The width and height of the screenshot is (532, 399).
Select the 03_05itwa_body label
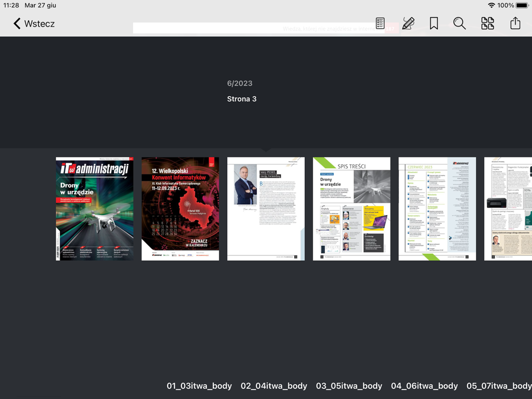[349, 386]
